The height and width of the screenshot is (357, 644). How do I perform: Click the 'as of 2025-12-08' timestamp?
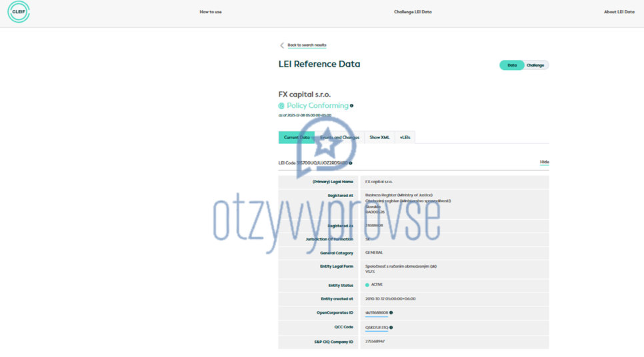click(305, 115)
